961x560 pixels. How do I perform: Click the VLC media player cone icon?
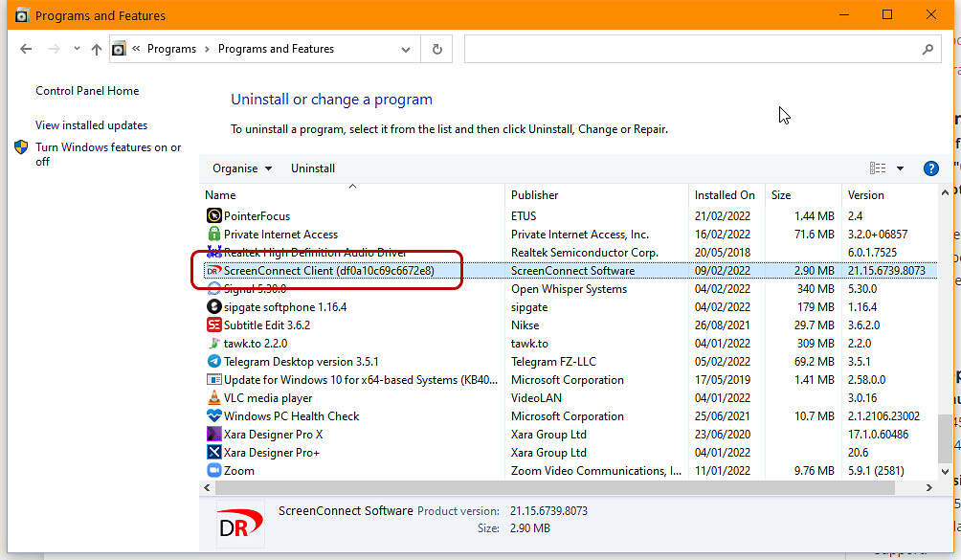pos(213,397)
